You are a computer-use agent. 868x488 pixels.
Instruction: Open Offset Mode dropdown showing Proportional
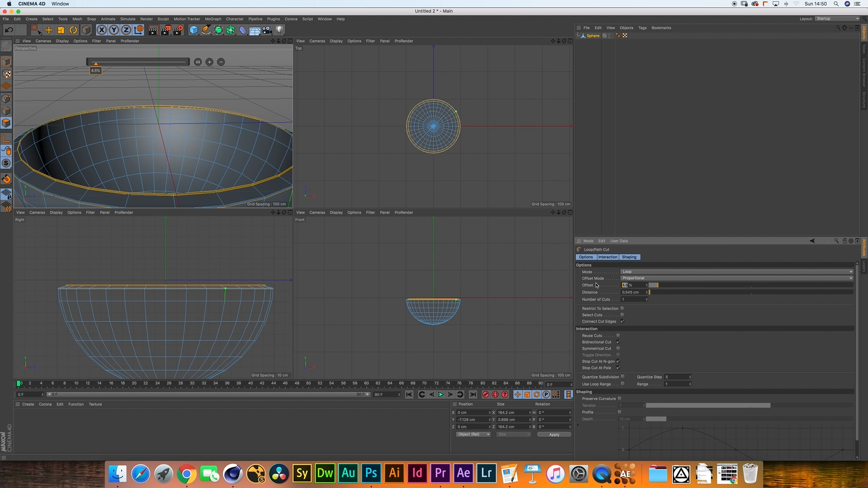point(736,278)
